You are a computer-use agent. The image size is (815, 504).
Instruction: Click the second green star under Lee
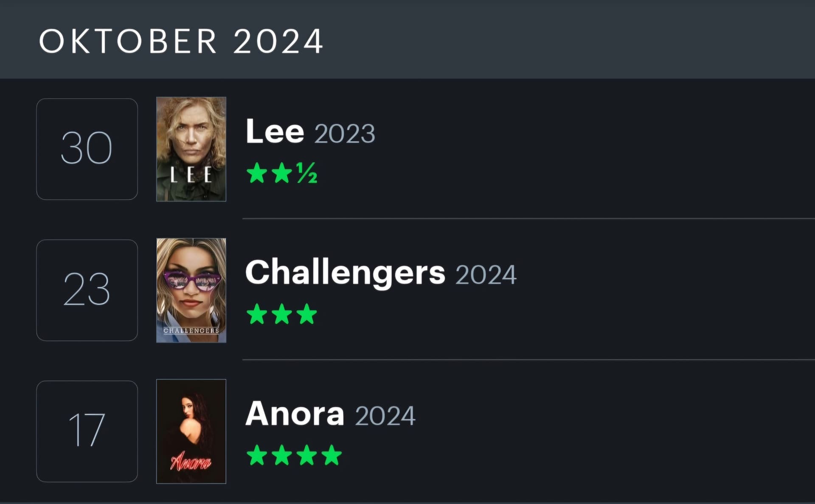[282, 173]
